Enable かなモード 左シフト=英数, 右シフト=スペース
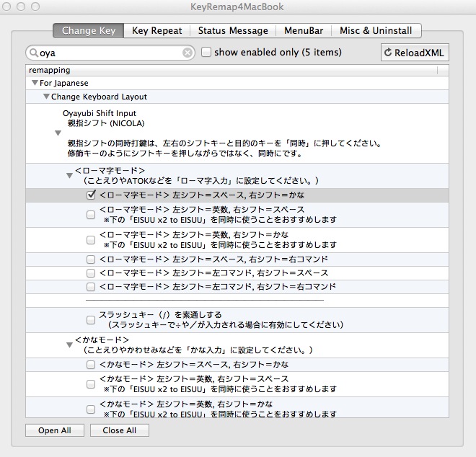This screenshot has height=457, width=476. (91, 384)
